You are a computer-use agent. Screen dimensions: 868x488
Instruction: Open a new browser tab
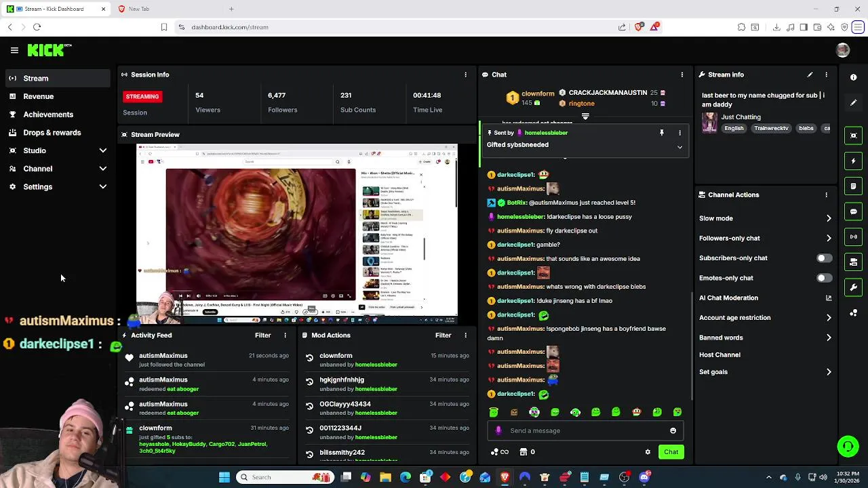[231, 9]
